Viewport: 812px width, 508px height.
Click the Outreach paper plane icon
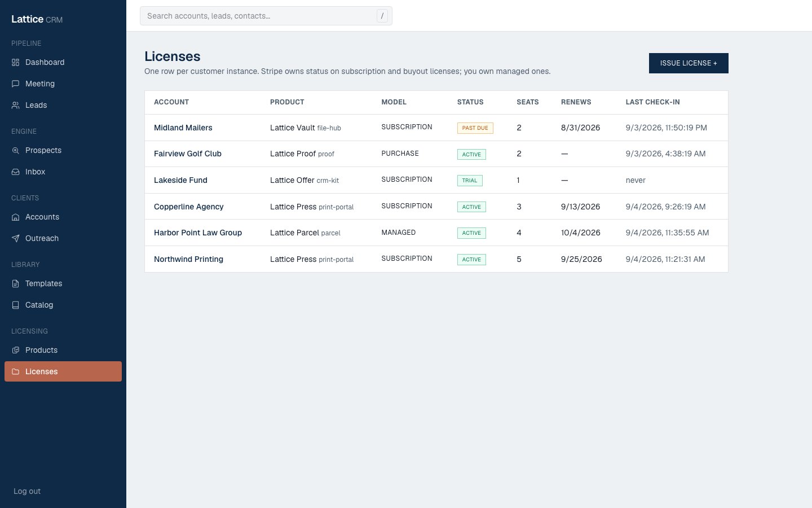16,238
